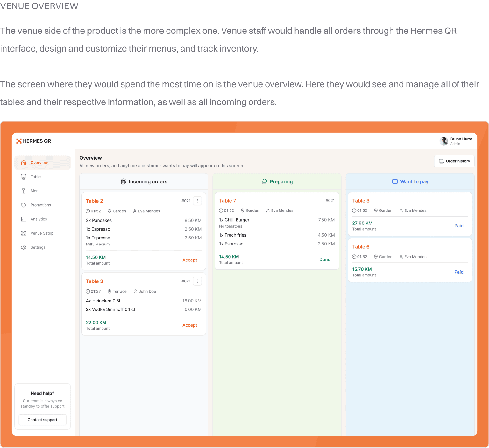Click the Analytics bar chart icon
The image size is (489, 448).
[24, 219]
